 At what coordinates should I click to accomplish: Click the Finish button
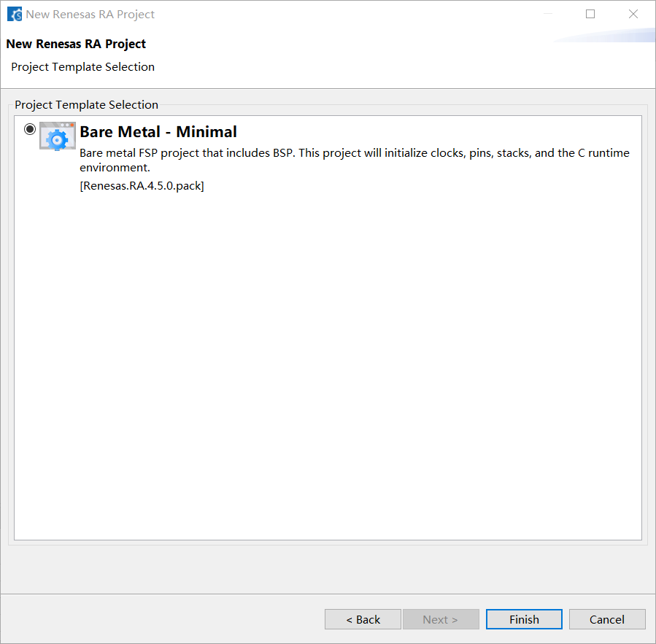(x=524, y=619)
